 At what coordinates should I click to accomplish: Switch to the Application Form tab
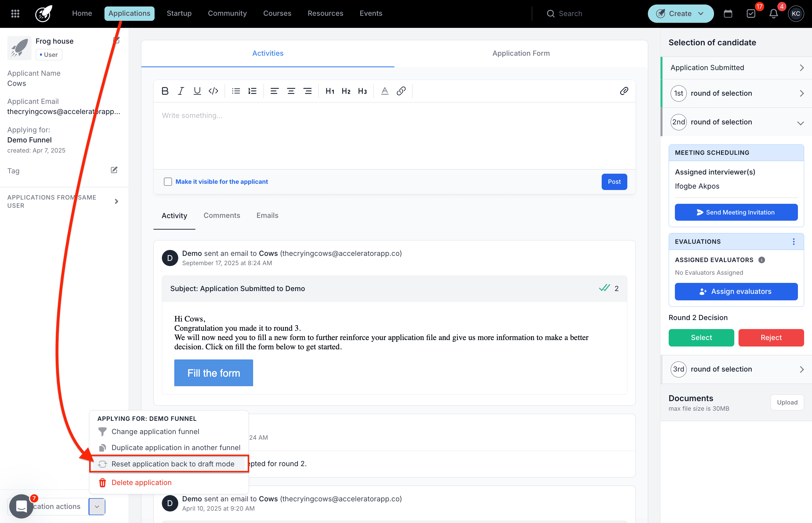pyautogui.click(x=521, y=53)
